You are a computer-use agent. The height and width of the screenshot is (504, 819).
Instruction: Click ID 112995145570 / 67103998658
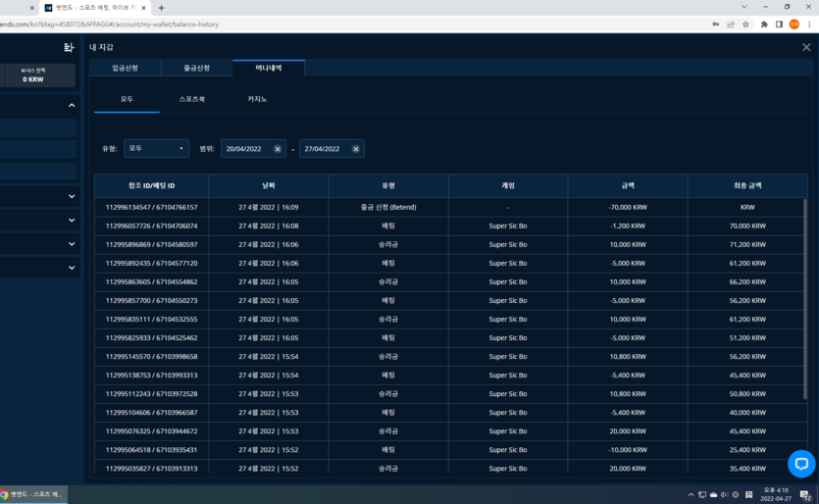tap(151, 357)
